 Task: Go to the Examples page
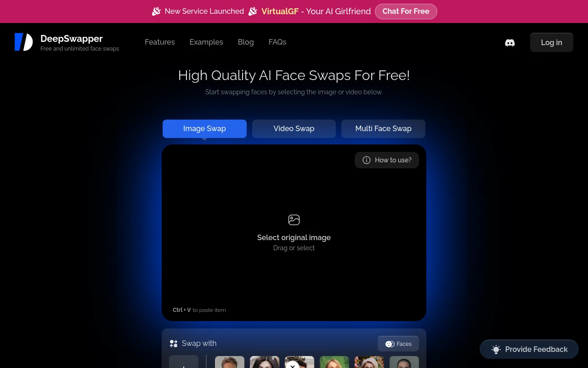(x=206, y=42)
